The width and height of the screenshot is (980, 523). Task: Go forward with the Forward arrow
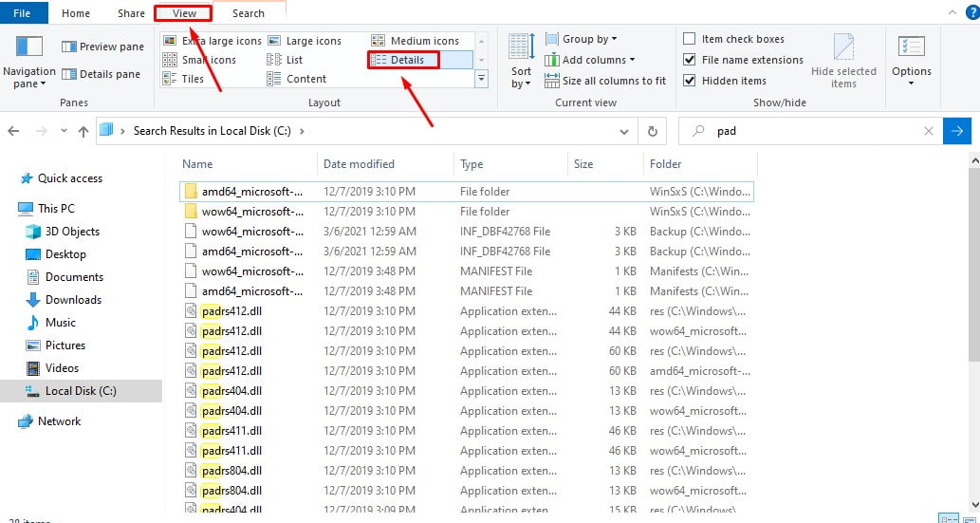point(41,131)
